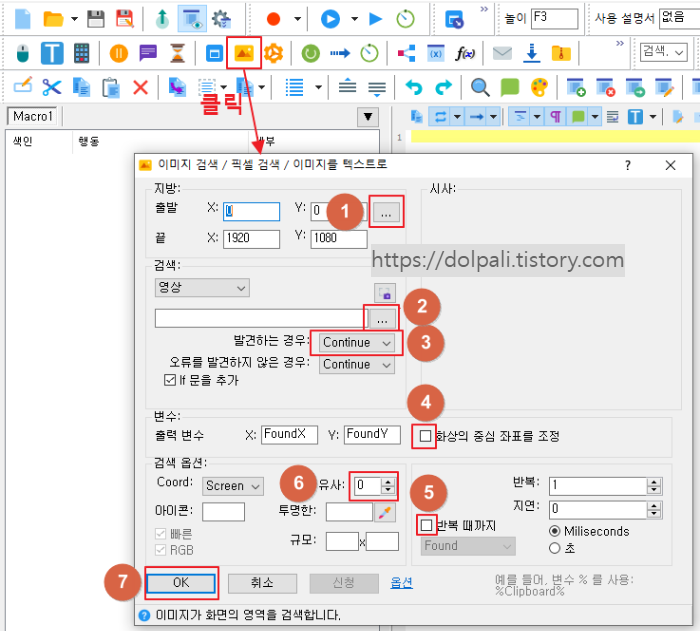
Task: Click the region select ... button next to Y
Action: pyautogui.click(x=386, y=212)
